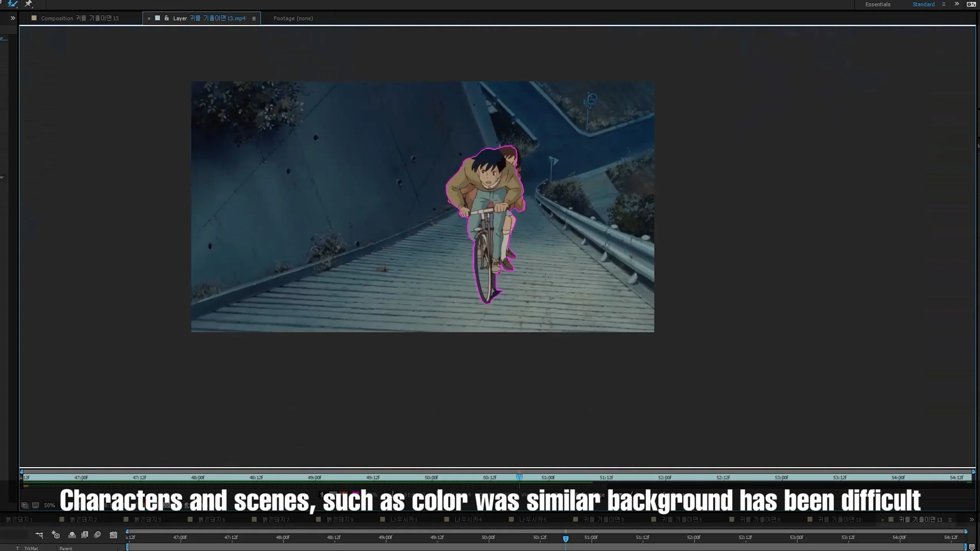Click the 52:00f mark in the bottom timeline ruler
This screenshot has width=980, height=551.
click(x=693, y=537)
